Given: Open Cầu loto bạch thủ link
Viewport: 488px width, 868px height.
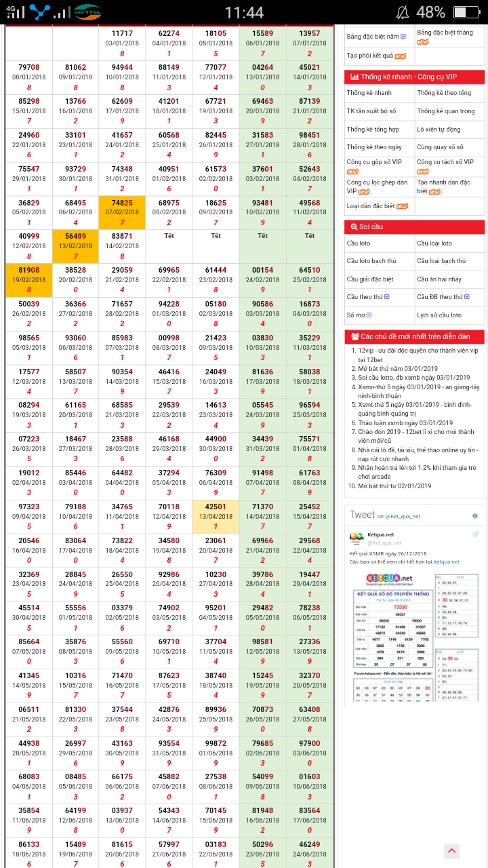Looking at the screenshot, I should coord(371,261).
